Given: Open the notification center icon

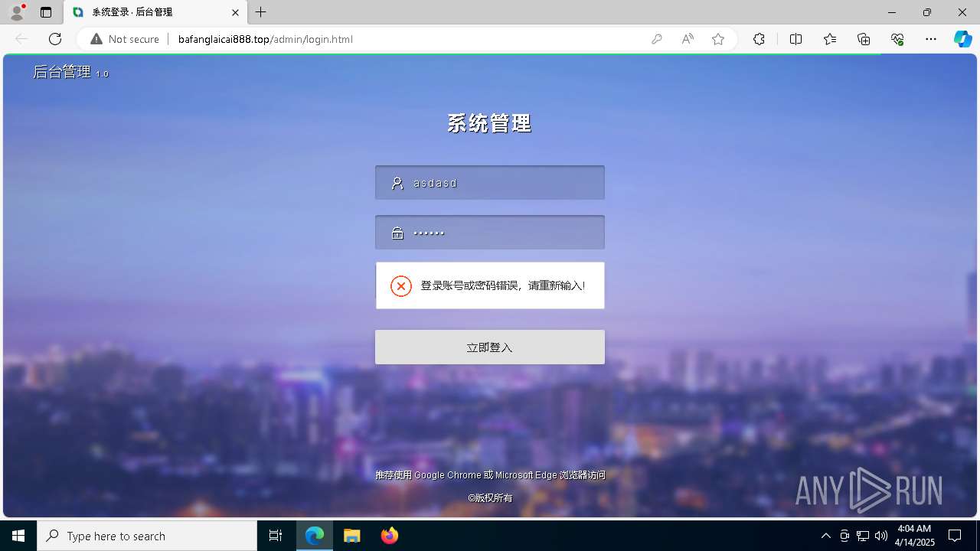Looking at the screenshot, I should pos(955,536).
